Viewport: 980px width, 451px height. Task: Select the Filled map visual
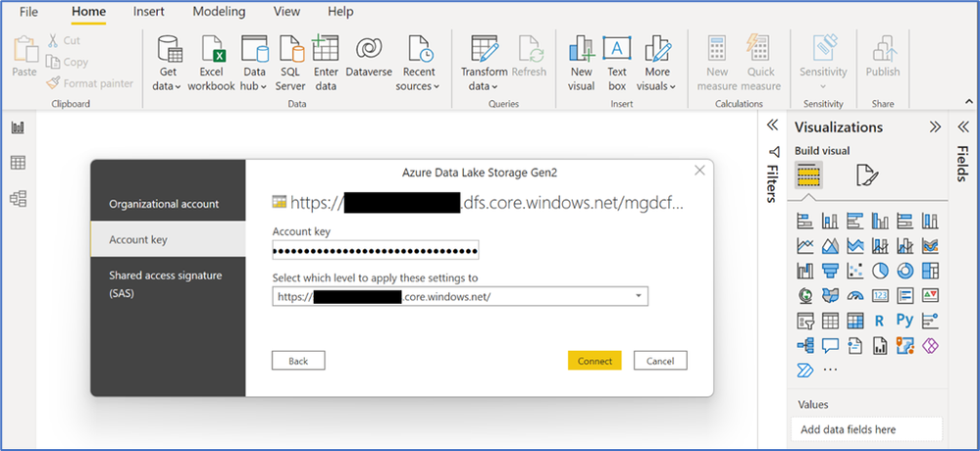coord(830,295)
